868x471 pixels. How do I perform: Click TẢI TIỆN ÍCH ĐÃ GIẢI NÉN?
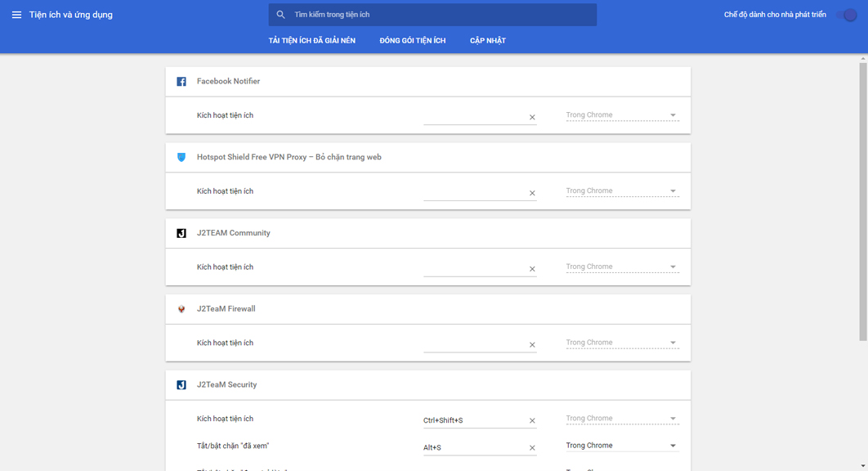pyautogui.click(x=311, y=40)
